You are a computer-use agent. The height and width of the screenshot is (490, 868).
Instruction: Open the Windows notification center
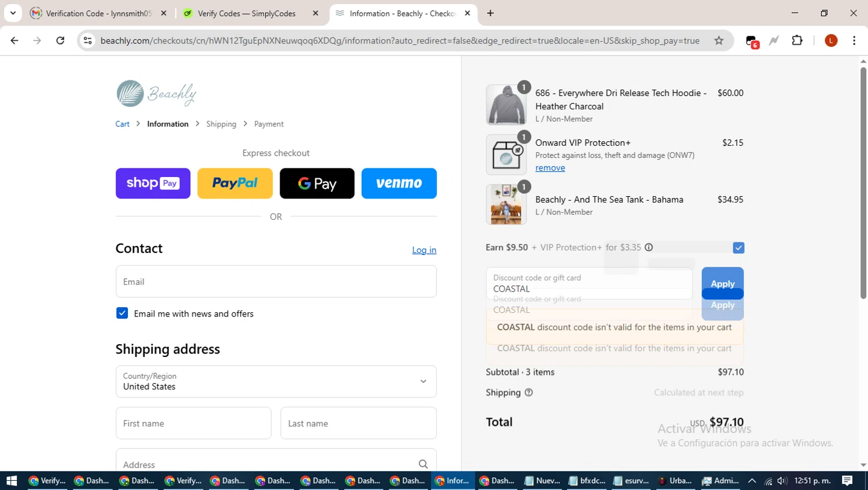(847, 481)
